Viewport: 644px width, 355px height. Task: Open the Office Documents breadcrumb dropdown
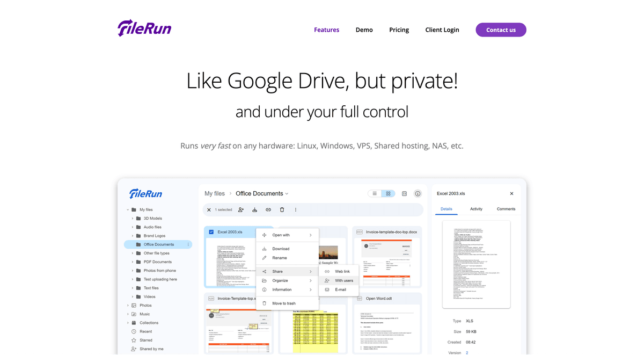pos(287,194)
